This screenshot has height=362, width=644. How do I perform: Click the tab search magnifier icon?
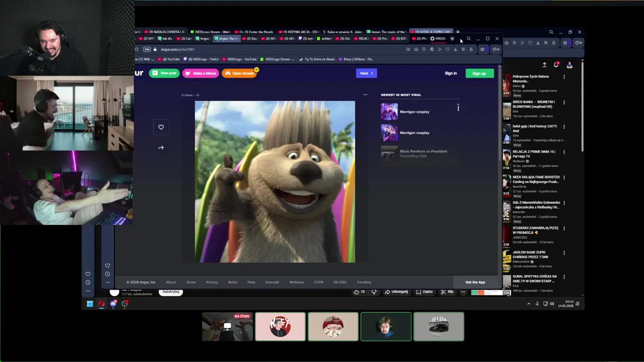(x=468, y=39)
